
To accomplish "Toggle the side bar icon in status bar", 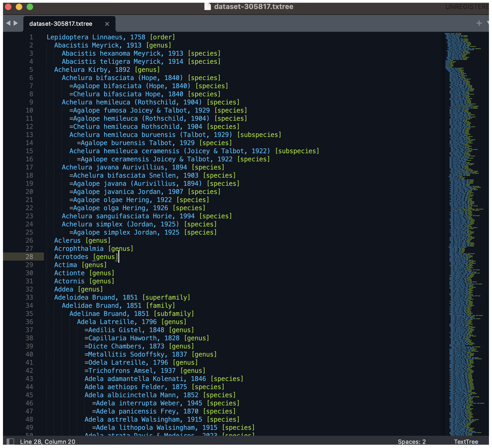I will [x=10, y=441].
